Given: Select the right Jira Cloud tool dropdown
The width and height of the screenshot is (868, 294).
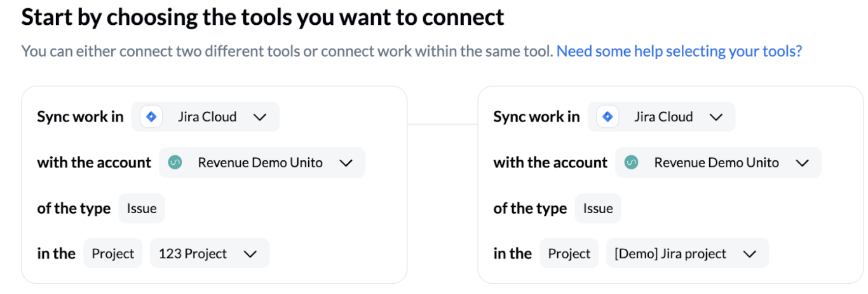Looking at the screenshot, I should coord(661,117).
